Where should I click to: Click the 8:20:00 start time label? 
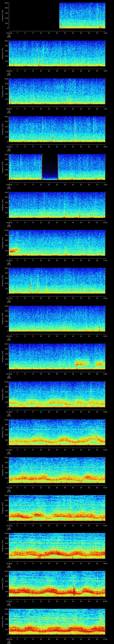(9, 639)
